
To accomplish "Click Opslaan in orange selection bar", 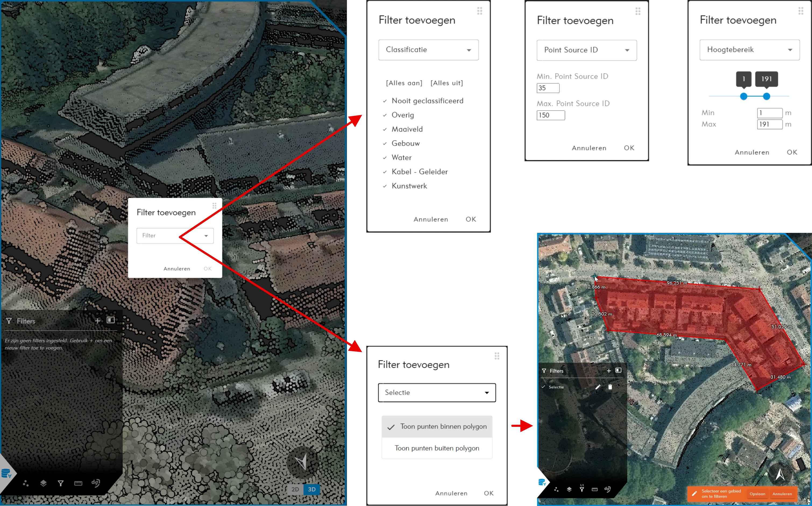I will (x=757, y=494).
